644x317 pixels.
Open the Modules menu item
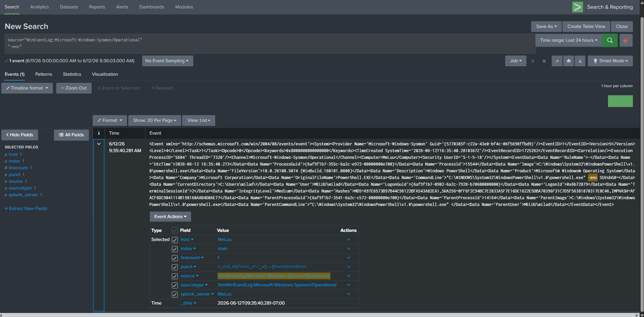tap(184, 7)
